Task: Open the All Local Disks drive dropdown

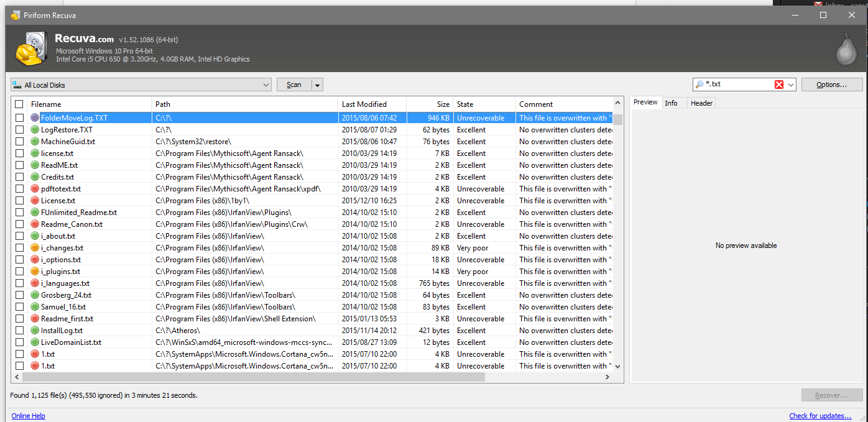Action: point(141,85)
